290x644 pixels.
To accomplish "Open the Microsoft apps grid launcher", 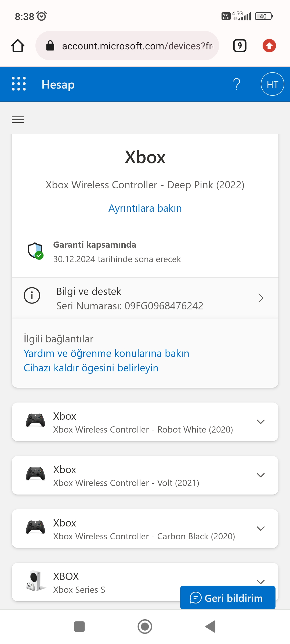I will [x=19, y=84].
